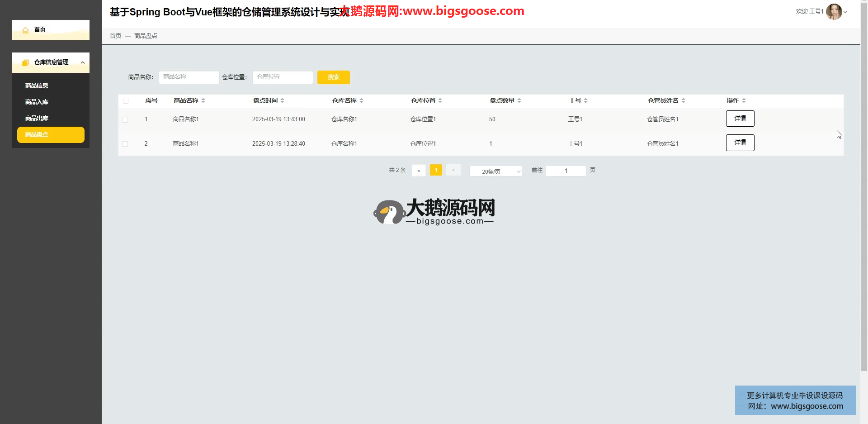
Task: Open 详情 for the first row
Action: click(x=740, y=119)
